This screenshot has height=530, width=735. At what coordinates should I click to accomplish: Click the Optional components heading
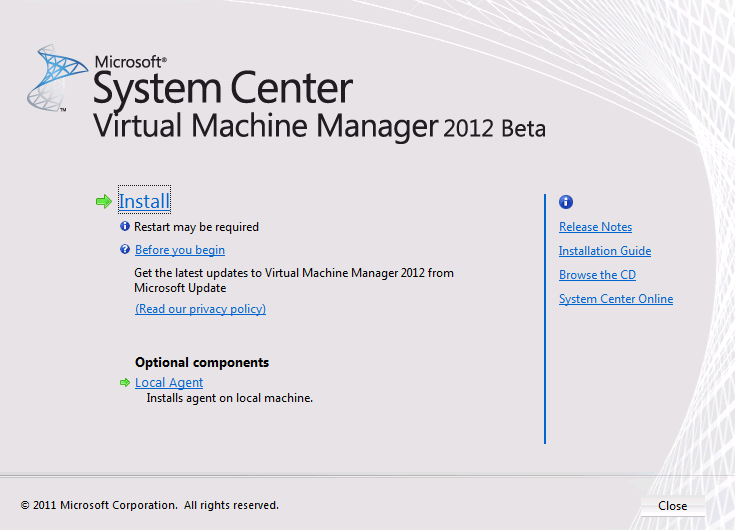coord(202,362)
